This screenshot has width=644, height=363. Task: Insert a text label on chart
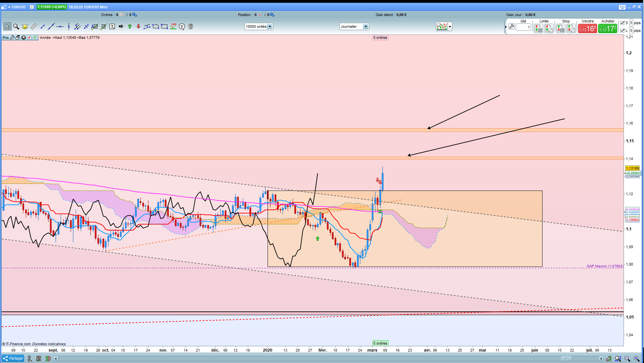(x=112, y=26)
